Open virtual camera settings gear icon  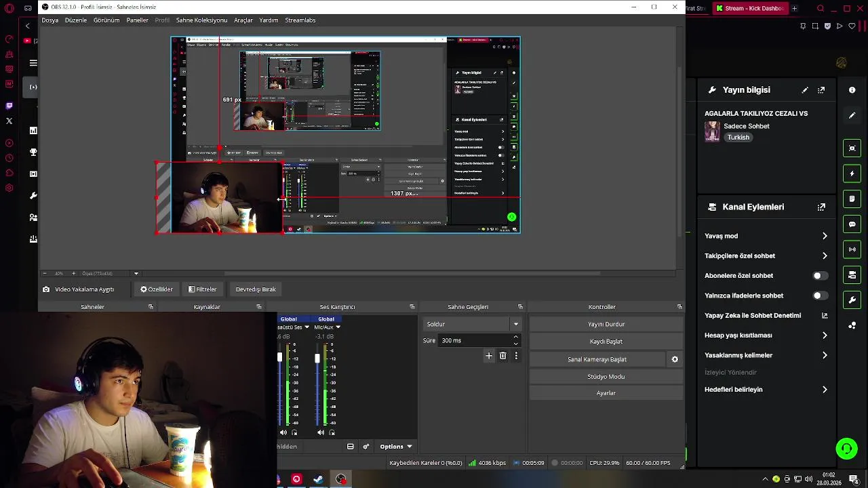[675, 359]
